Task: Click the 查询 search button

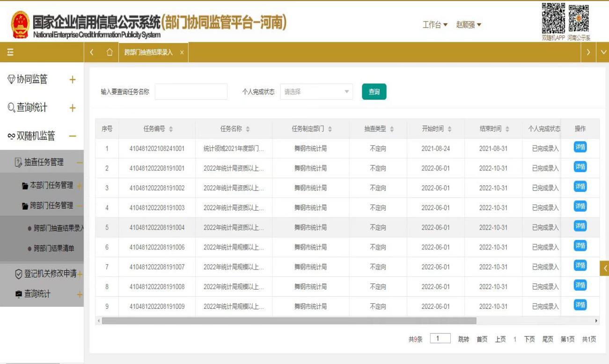Action: [x=375, y=92]
